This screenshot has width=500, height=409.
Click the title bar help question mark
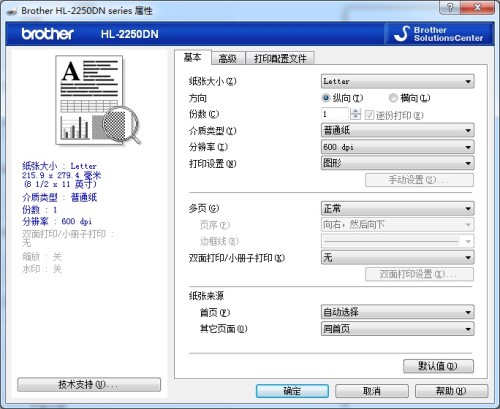point(450,7)
